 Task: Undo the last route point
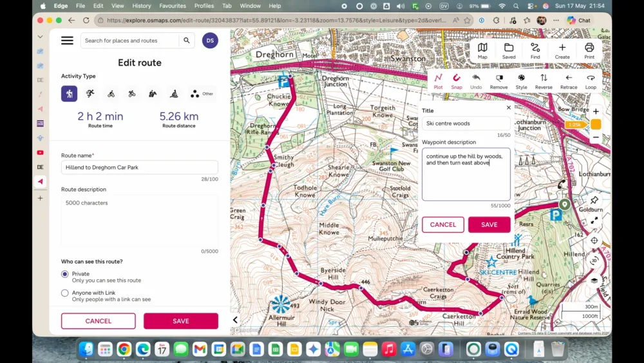click(476, 81)
